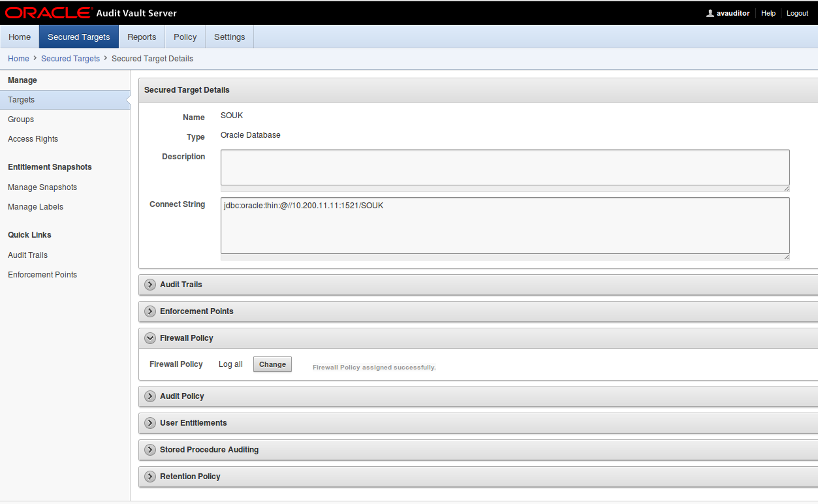
Task: Expand the Enforcement Points section
Action: tap(150, 311)
